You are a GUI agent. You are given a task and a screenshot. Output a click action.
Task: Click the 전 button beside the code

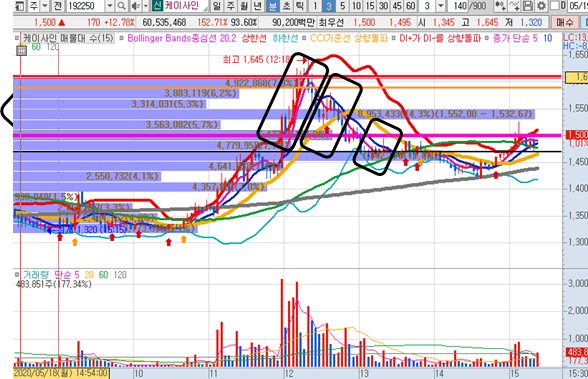coord(57,6)
